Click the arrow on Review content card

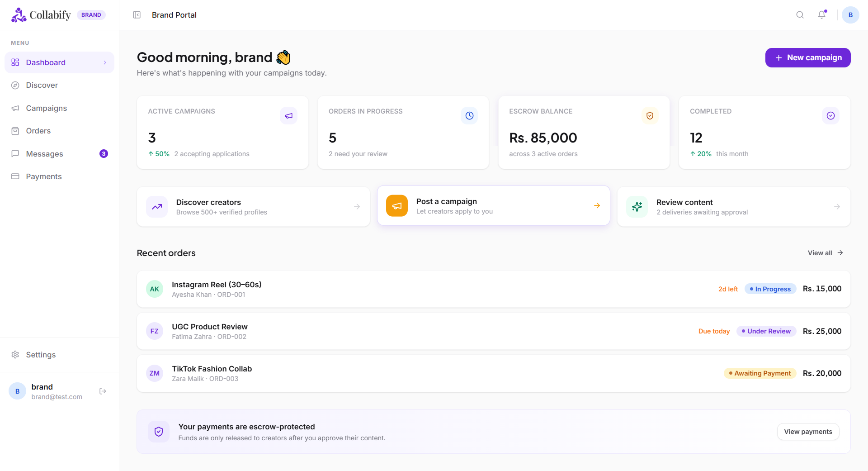point(837,207)
